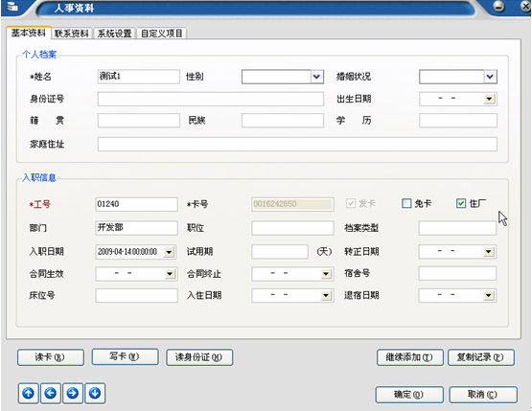Image resolution: width=532 pixels, height=411 pixels.
Task: Click the 个人档案 group title
Action: pos(39,55)
